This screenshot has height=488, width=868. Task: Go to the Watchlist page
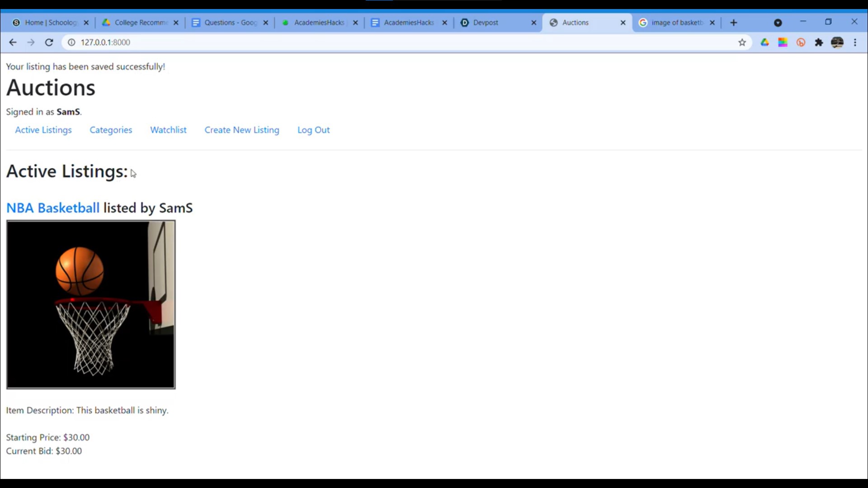168,130
